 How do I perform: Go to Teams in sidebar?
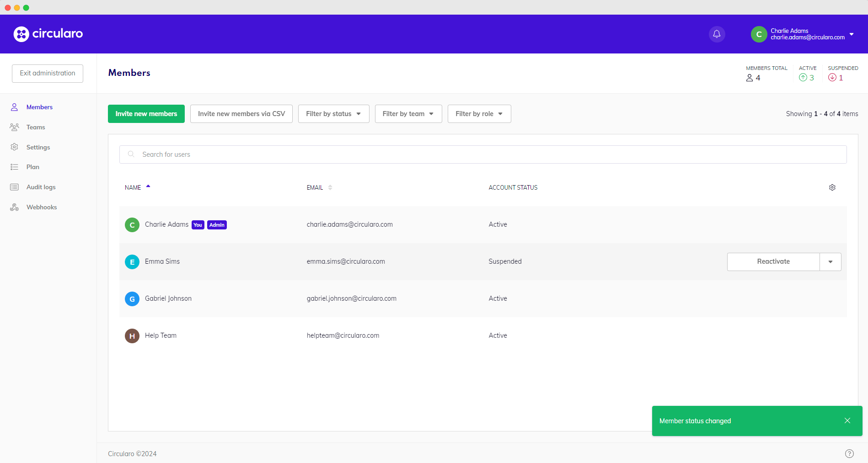(36, 127)
